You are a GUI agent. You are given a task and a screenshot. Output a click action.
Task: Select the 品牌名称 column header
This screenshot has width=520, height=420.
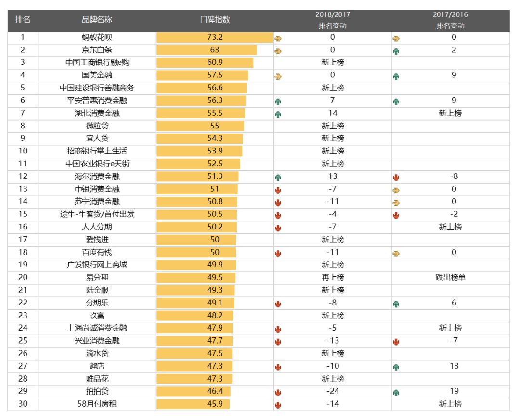pos(97,20)
